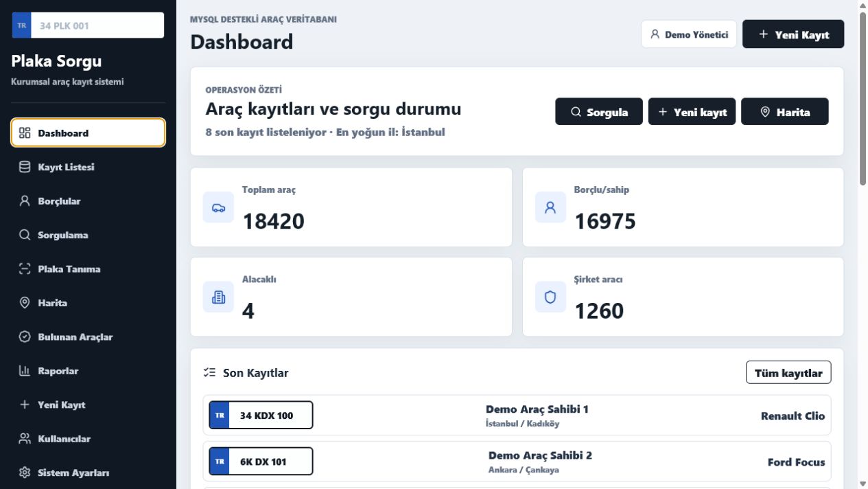Click the TR badge on plate 6K DX 101
Screen dimensions: 868x489
coord(220,462)
